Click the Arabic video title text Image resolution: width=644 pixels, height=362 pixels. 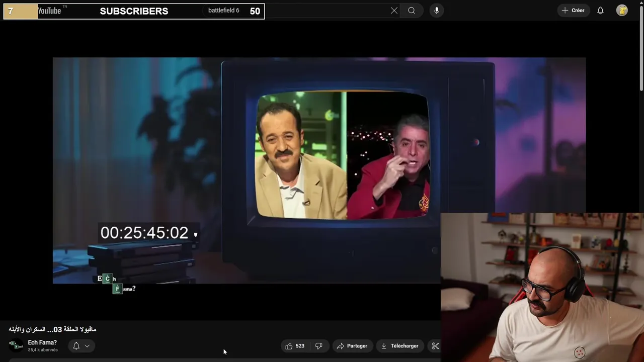coord(52,329)
